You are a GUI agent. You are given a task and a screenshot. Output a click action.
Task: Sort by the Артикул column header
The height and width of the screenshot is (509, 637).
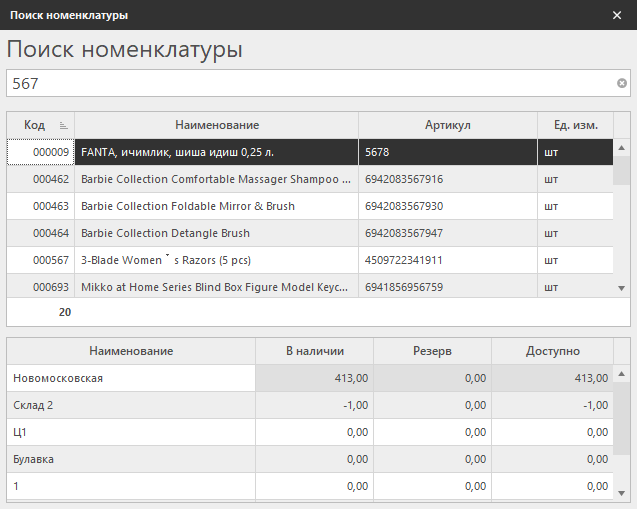tap(447, 125)
